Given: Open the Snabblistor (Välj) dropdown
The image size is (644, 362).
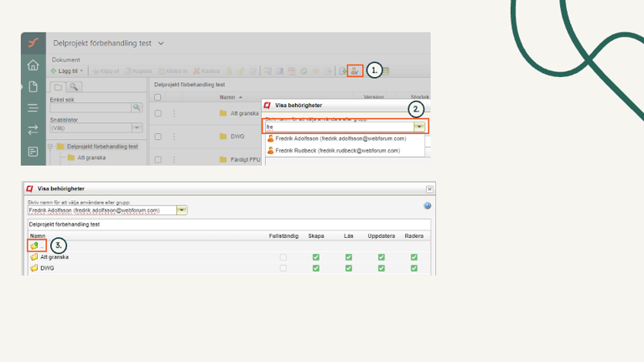Looking at the screenshot, I should pyautogui.click(x=137, y=128).
